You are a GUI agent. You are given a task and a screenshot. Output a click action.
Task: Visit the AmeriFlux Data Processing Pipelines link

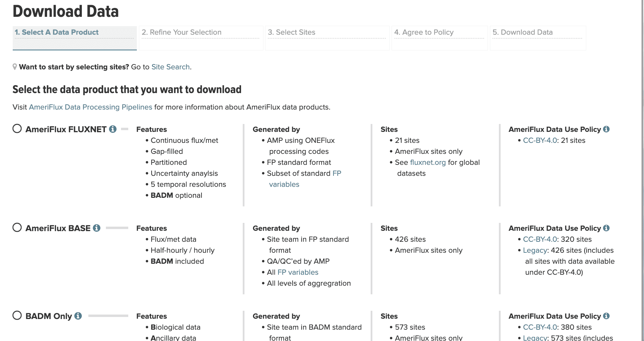click(x=90, y=107)
